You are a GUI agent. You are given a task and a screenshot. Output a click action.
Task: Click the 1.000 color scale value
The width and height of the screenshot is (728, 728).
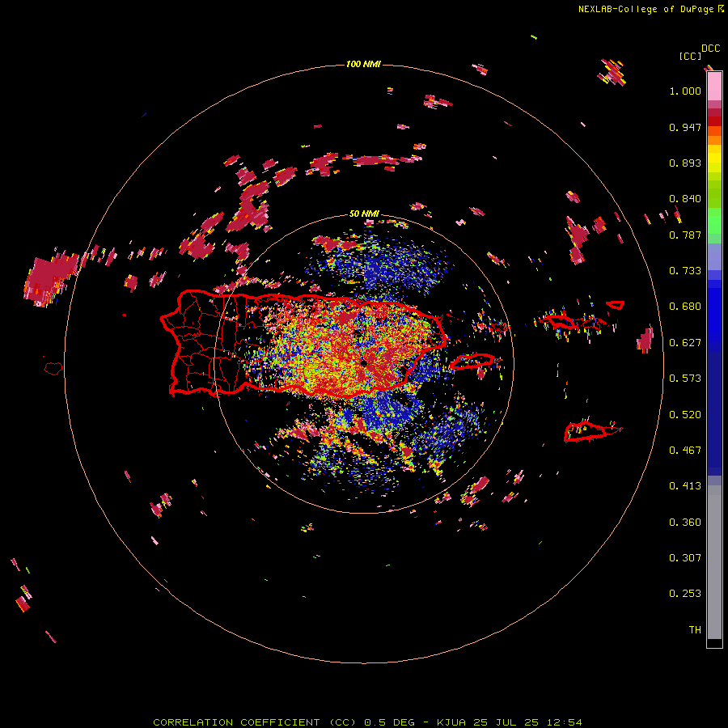tap(685, 91)
